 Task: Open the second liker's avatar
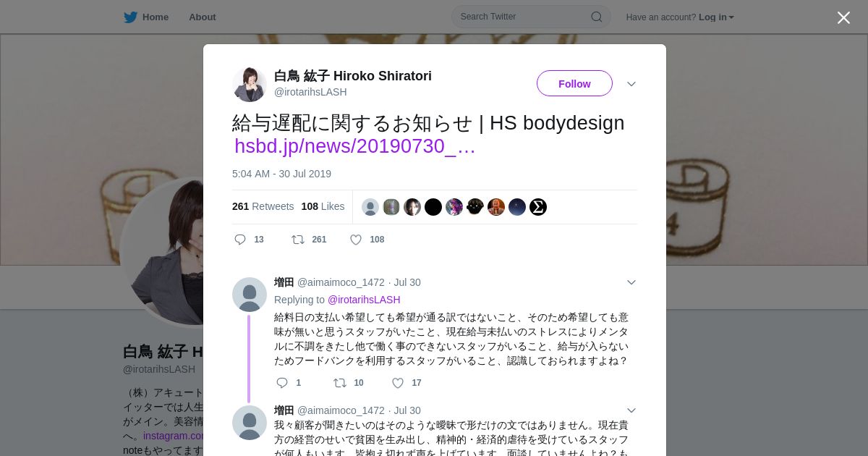tap(391, 207)
